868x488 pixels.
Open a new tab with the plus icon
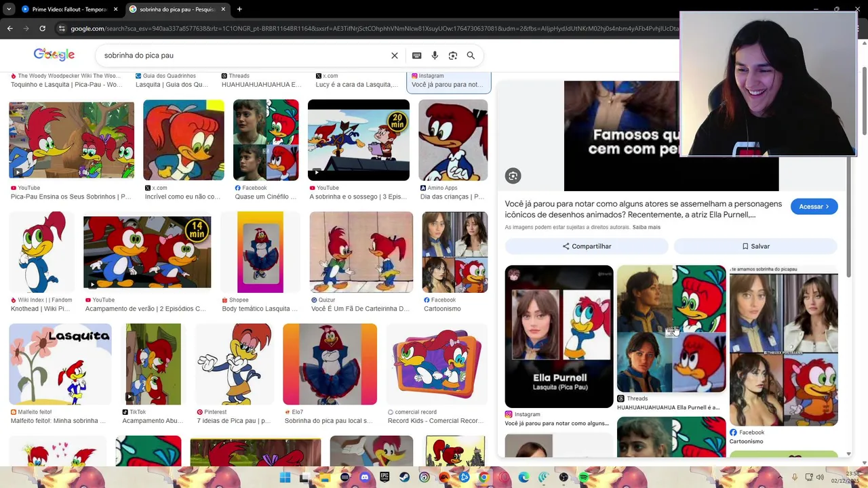(x=239, y=9)
